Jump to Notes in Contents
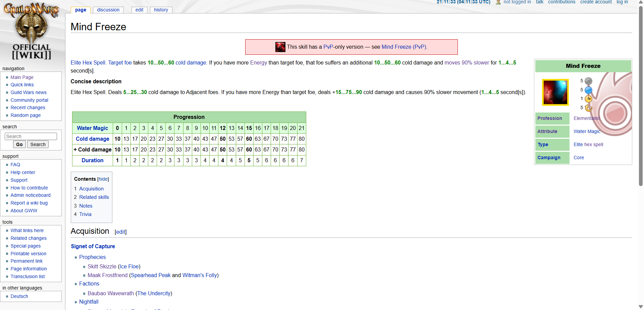The height and width of the screenshot is (310, 644). pos(86,206)
